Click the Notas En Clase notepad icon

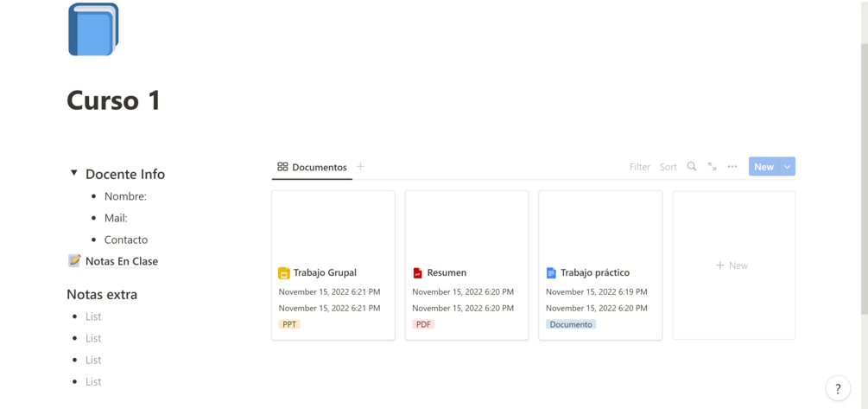[74, 261]
